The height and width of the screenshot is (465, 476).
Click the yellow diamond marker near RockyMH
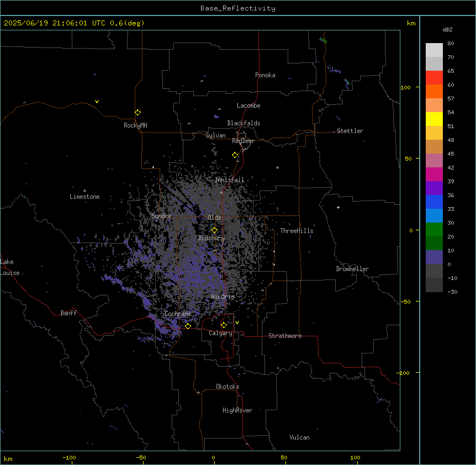pos(138,113)
